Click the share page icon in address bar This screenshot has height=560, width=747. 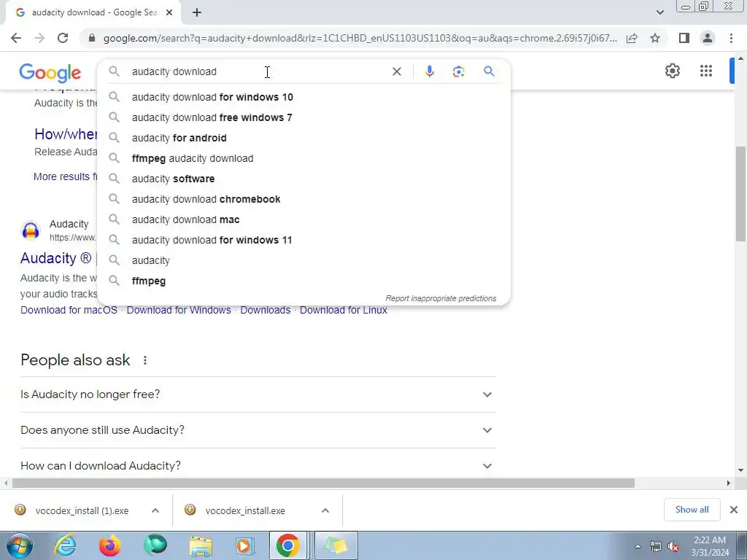(x=632, y=38)
